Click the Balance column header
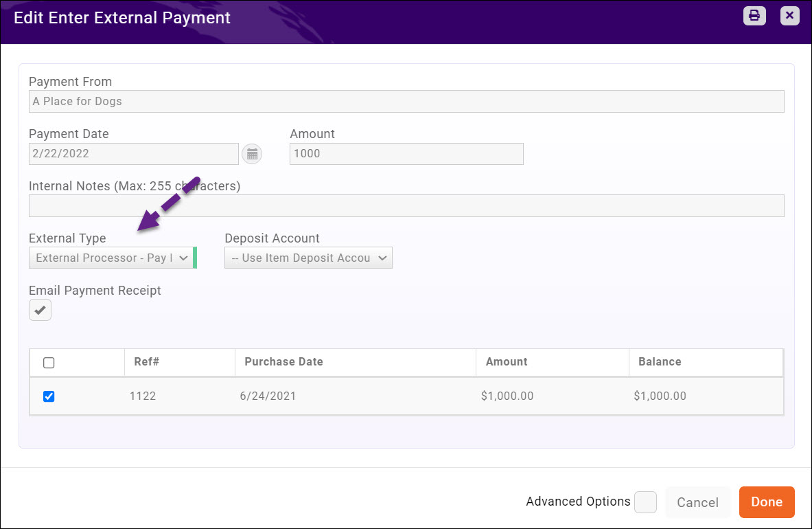The height and width of the screenshot is (529, 812). [660, 362]
